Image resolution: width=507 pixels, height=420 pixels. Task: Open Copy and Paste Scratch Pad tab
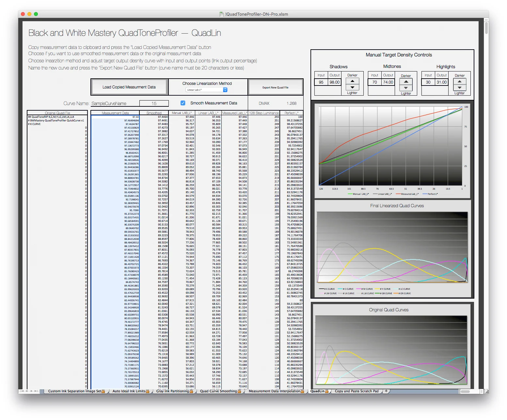(x=357, y=391)
